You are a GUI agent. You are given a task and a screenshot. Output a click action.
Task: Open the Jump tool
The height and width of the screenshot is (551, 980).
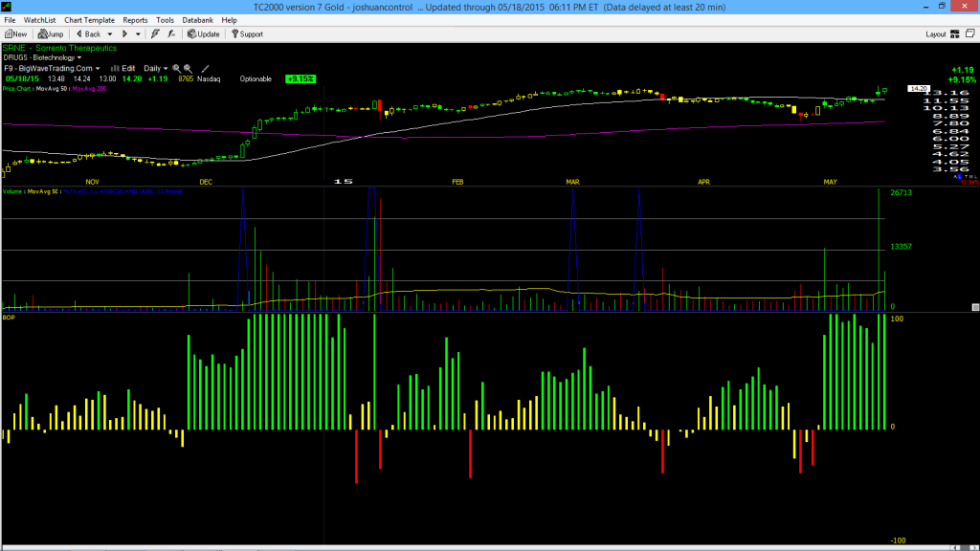point(51,34)
